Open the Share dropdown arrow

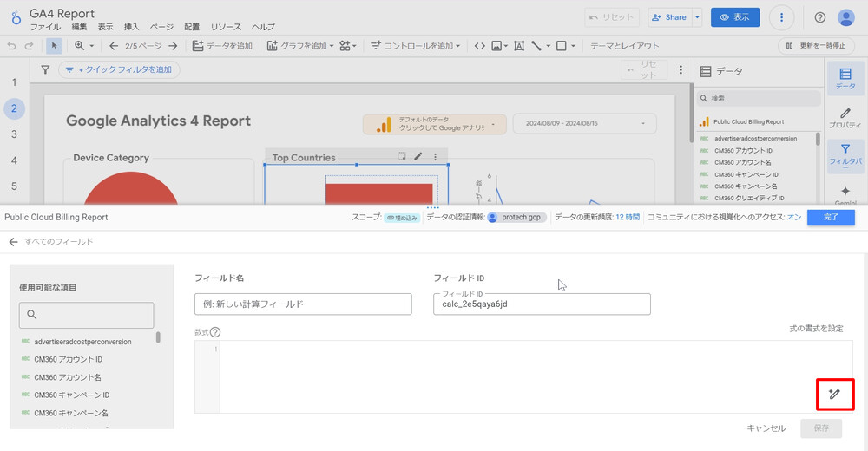point(698,17)
